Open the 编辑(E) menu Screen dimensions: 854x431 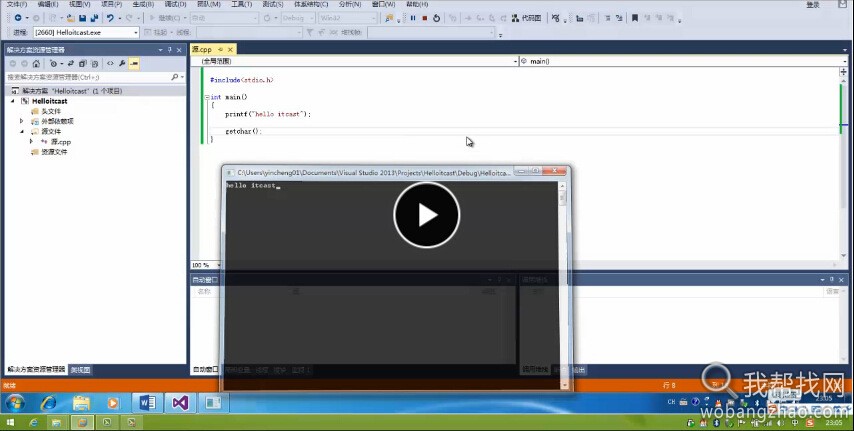(48, 4)
